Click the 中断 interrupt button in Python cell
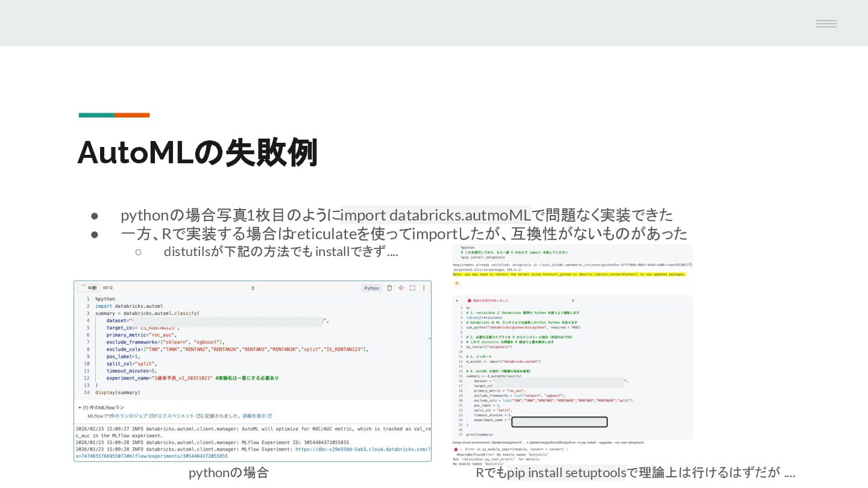This screenshot has width=868, height=488. point(88,288)
